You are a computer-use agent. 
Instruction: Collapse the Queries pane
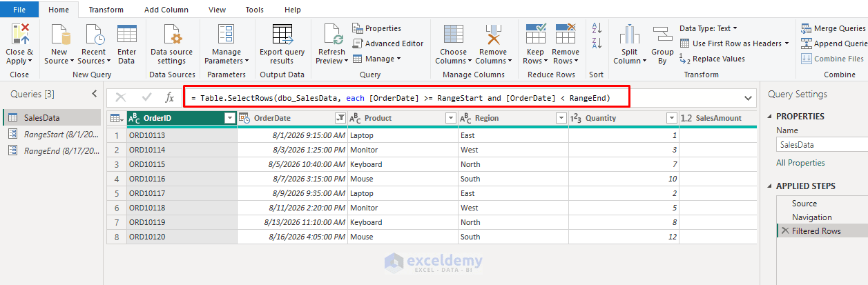point(95,94)
